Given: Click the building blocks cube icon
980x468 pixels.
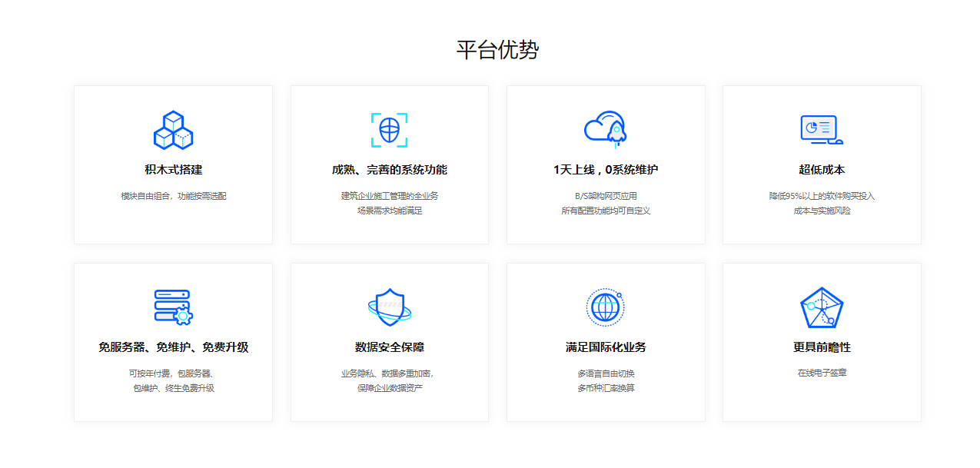Looking at the screenshot, I should click(x=173, y=130).
